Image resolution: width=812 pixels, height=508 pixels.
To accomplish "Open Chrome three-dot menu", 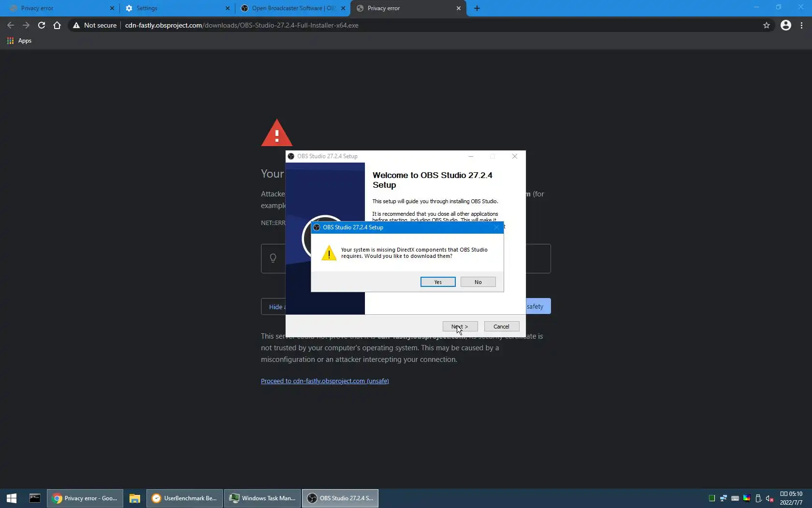I will 802,25.
